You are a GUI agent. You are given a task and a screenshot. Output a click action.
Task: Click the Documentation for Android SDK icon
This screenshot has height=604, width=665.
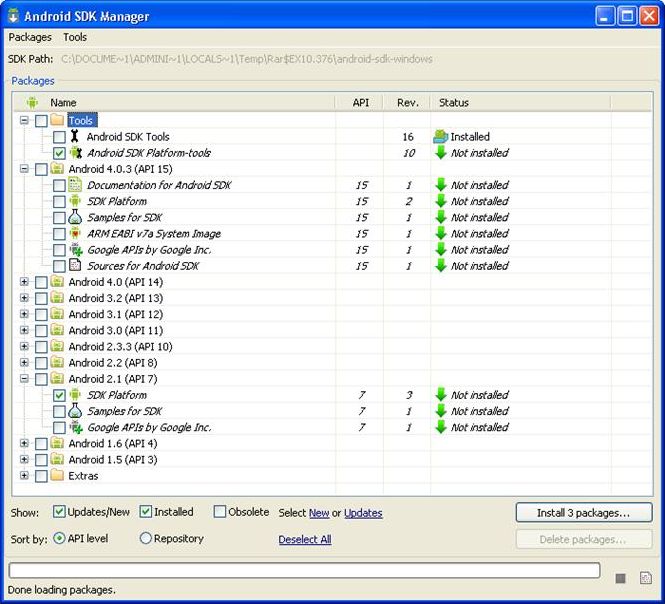(75, 185)
